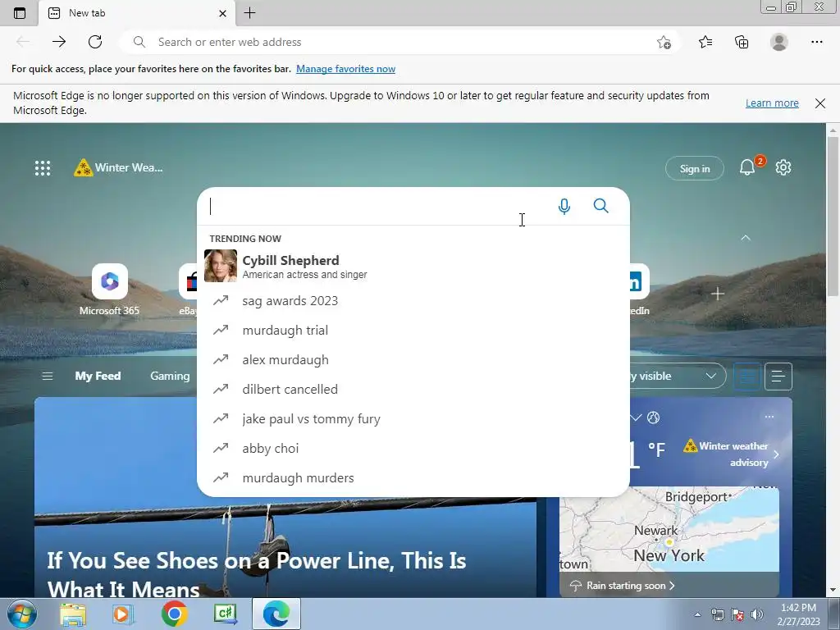Click the weather map thumbnail
Screen dimensions: 840x630
669,529
